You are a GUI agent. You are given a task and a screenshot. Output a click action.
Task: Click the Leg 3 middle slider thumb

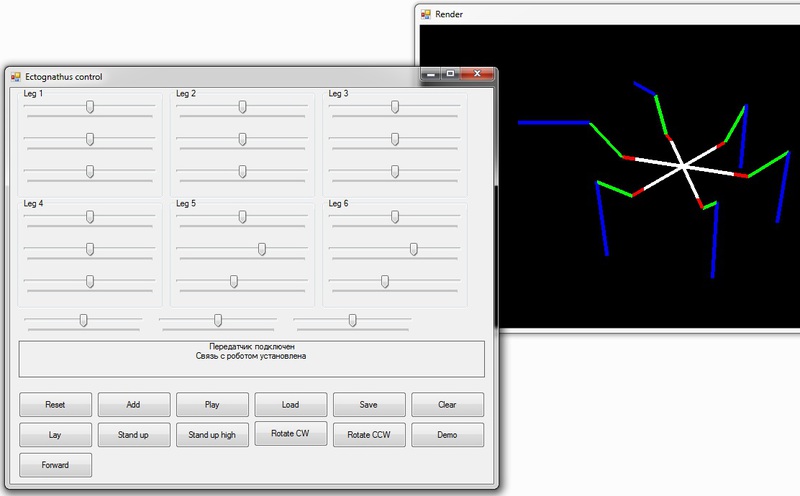[395, 139]
